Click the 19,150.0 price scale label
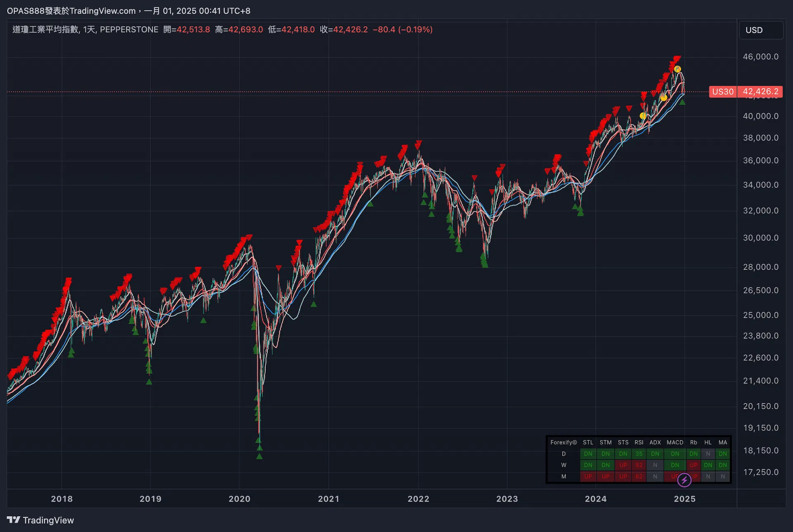793x532 pixels. [761, 428]
